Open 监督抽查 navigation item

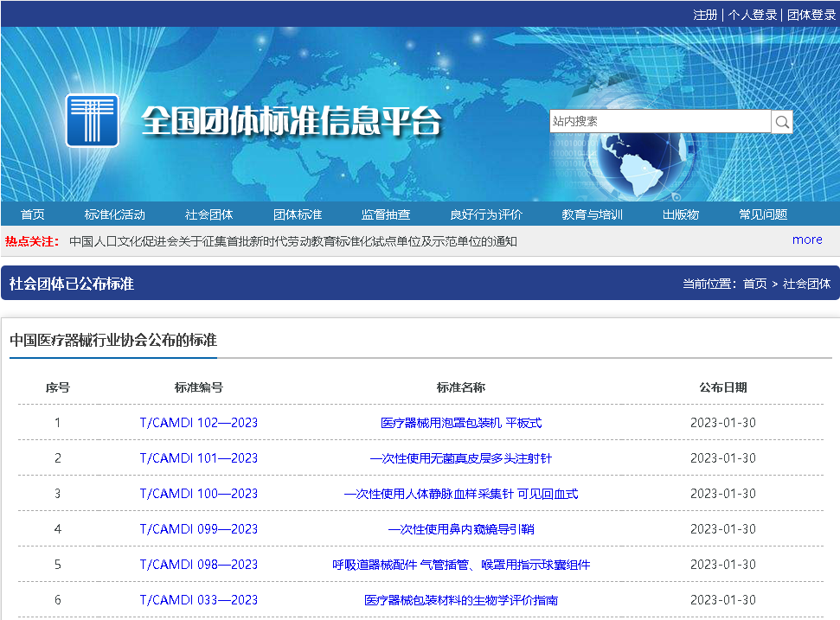point(386,214)
